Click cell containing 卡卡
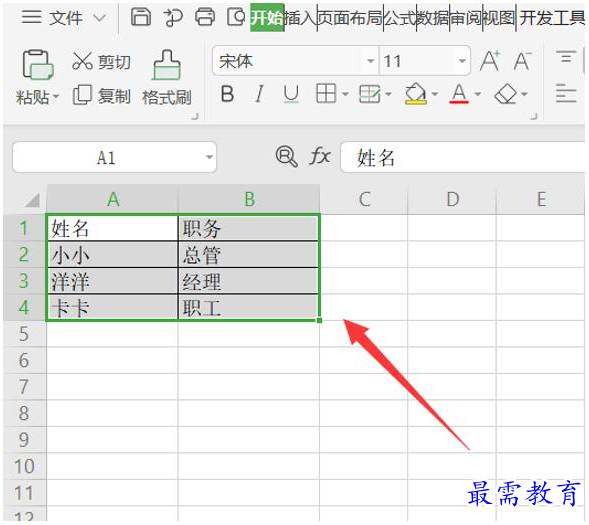Screen dimensions: 589x525 click(112, 307)
